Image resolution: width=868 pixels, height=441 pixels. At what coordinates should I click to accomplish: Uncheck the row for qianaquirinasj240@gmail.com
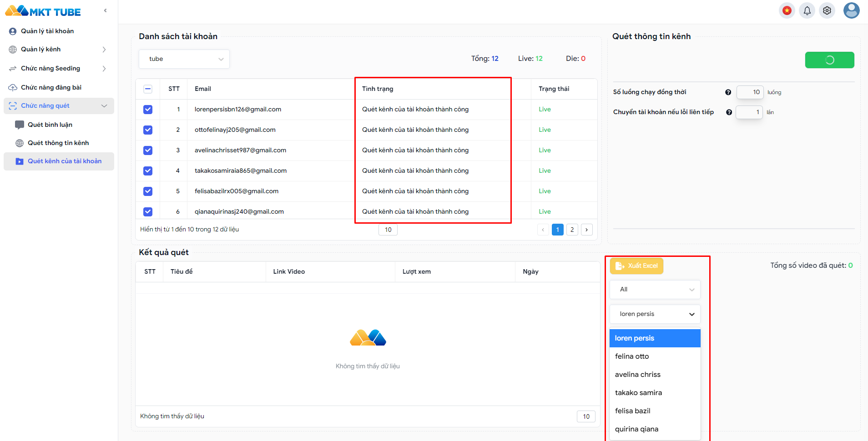click(148, 212)
